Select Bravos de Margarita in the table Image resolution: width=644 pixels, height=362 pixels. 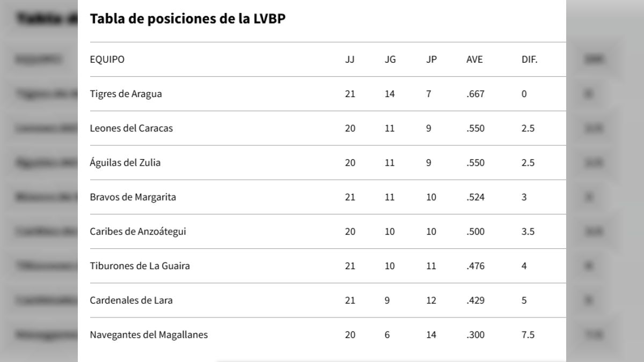click(133, 197)
